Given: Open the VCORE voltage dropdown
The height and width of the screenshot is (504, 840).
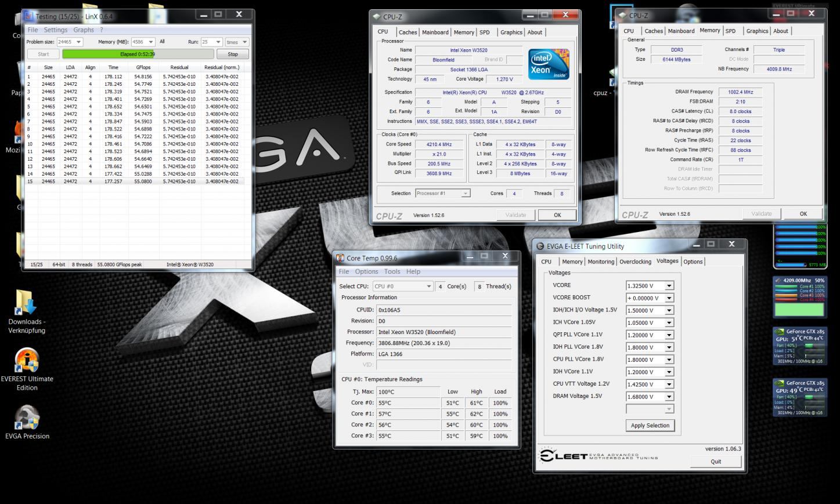Looking at the screenshot, I should click(669, 285).
